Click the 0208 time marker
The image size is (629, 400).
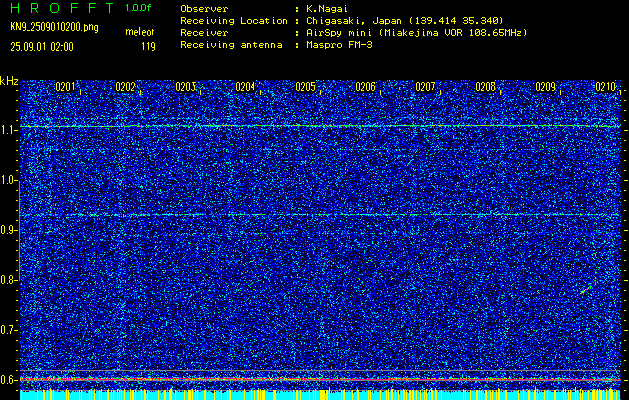click(485, 87)
